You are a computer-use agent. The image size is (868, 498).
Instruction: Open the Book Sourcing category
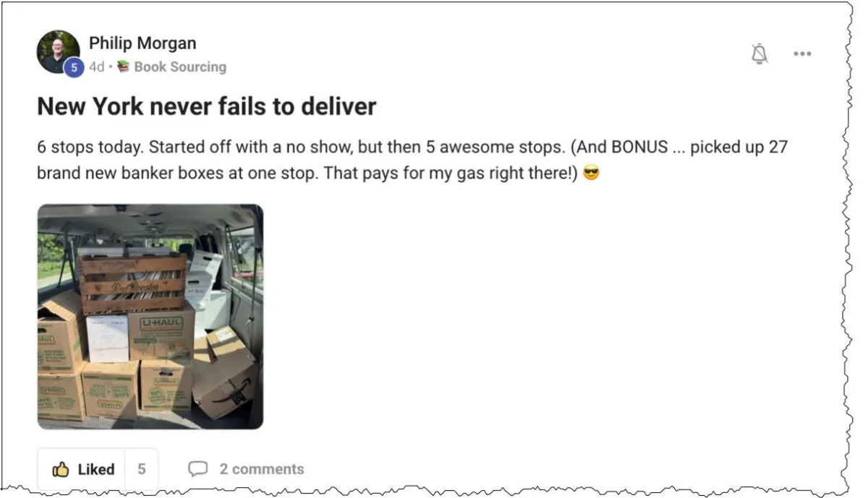click(x=180, y=66)
